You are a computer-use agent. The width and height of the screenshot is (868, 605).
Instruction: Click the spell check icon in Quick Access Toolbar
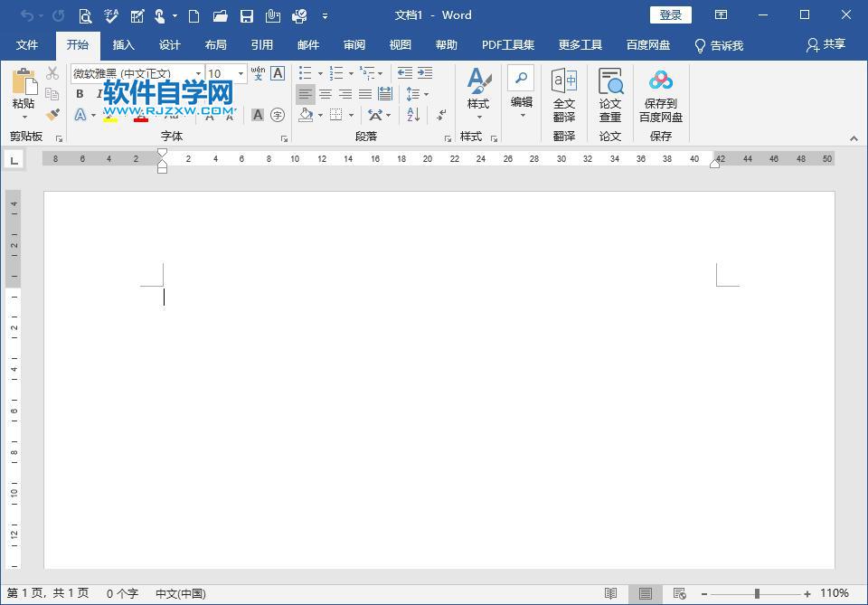(x=110, y=15)
